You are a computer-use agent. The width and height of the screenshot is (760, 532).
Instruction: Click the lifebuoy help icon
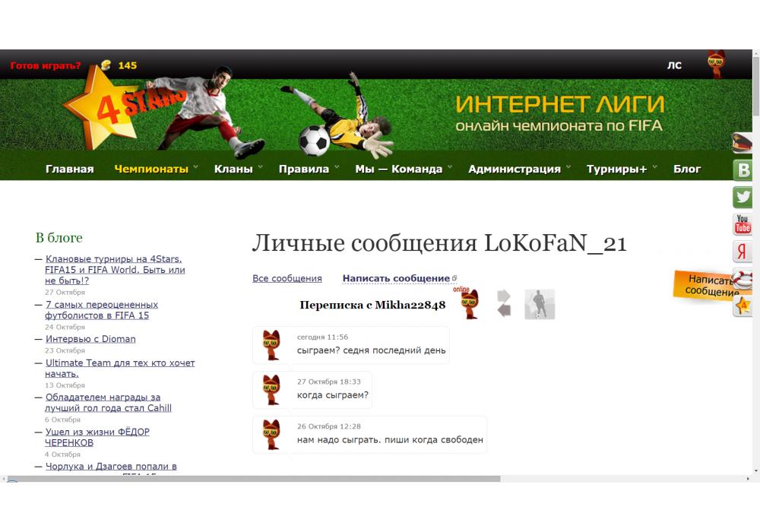743,278
